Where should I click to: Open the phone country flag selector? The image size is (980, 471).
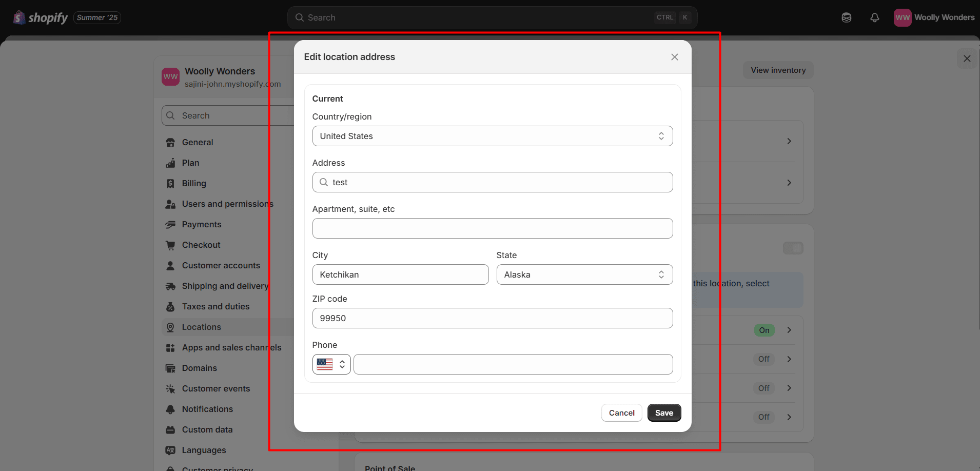point(331,364)
